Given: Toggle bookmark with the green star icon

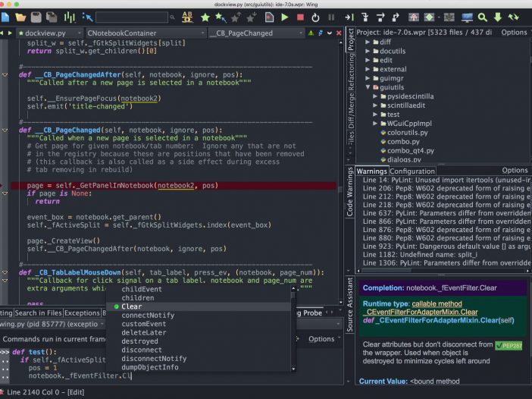Looking at the screenshot, I should point(205,17).
